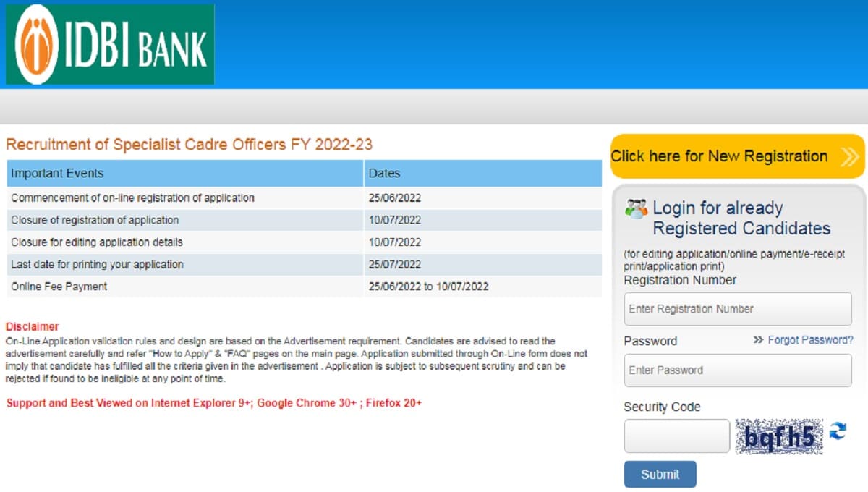This screenshot has width=868, height=492.
Task: Click the Important Events column header
Action: 57,174
